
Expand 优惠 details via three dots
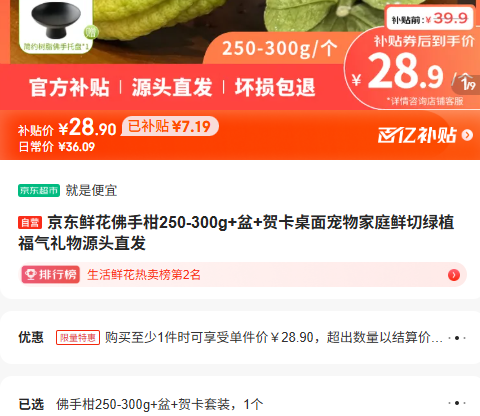coord(457,338)
